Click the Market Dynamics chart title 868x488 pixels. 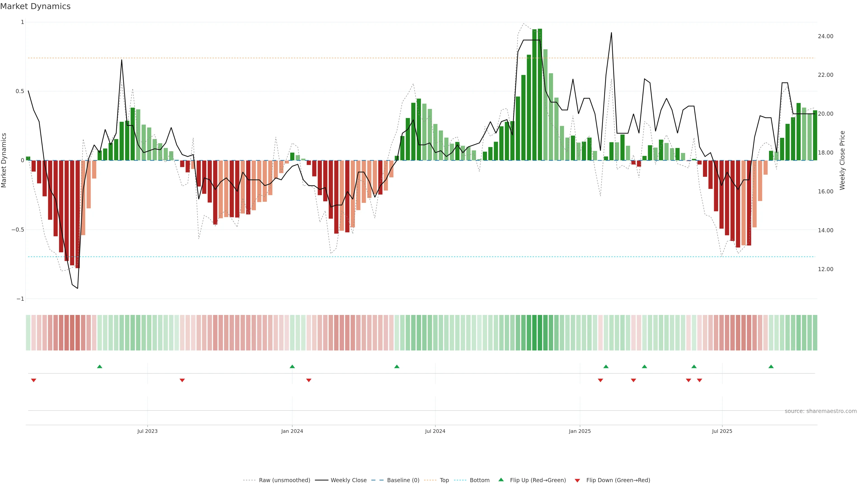(35, 6)
